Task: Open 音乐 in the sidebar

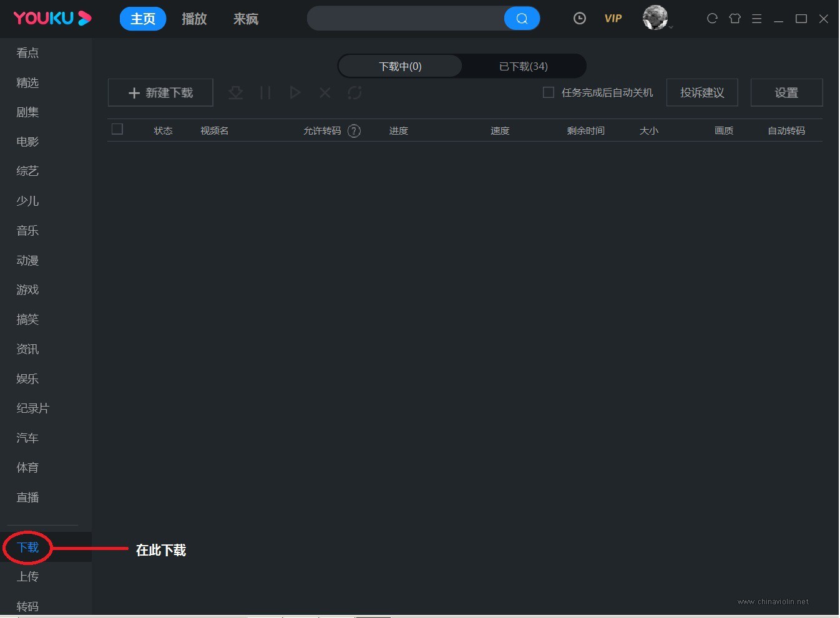Action: coord(27,231)
